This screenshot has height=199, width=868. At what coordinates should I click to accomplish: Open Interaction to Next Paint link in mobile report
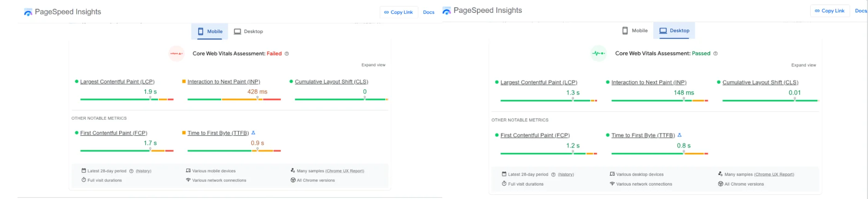coord(224,82)
